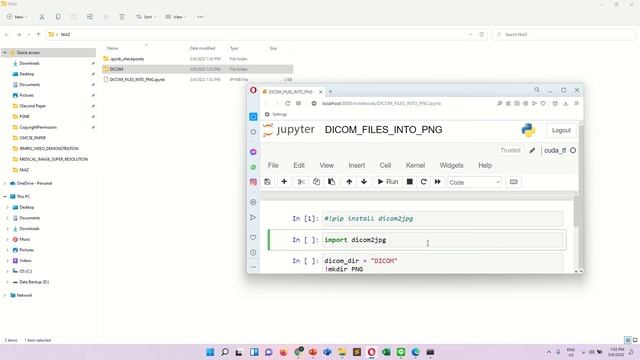
Task: Save the notebook with the floppy disk icon
Action: click(x=267, y=182)
